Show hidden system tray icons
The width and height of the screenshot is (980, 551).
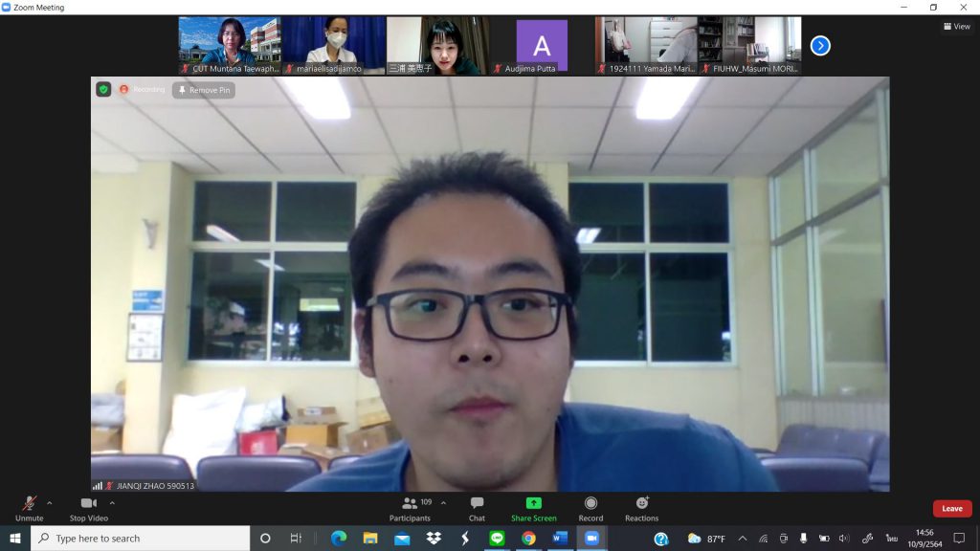[x=743, y=538]
